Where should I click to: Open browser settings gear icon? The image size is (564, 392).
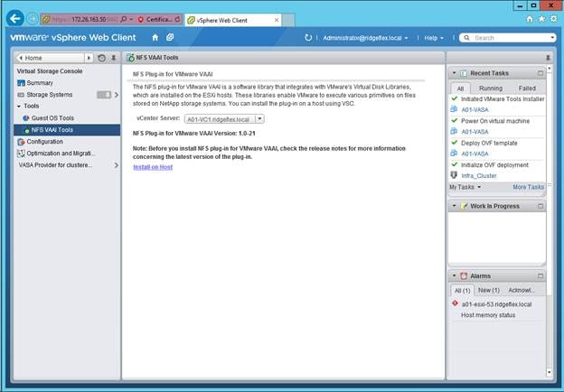pyautogui.click(x=553, y=19)
